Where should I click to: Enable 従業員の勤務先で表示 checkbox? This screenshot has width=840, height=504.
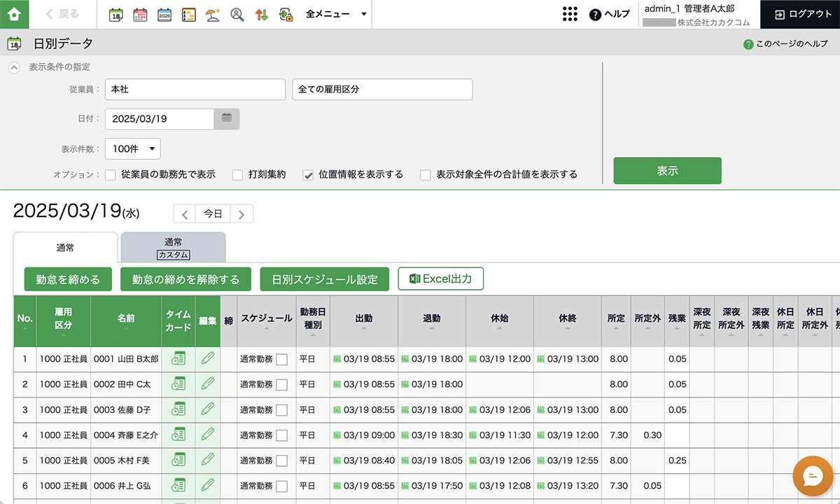[x=111, y=175]
